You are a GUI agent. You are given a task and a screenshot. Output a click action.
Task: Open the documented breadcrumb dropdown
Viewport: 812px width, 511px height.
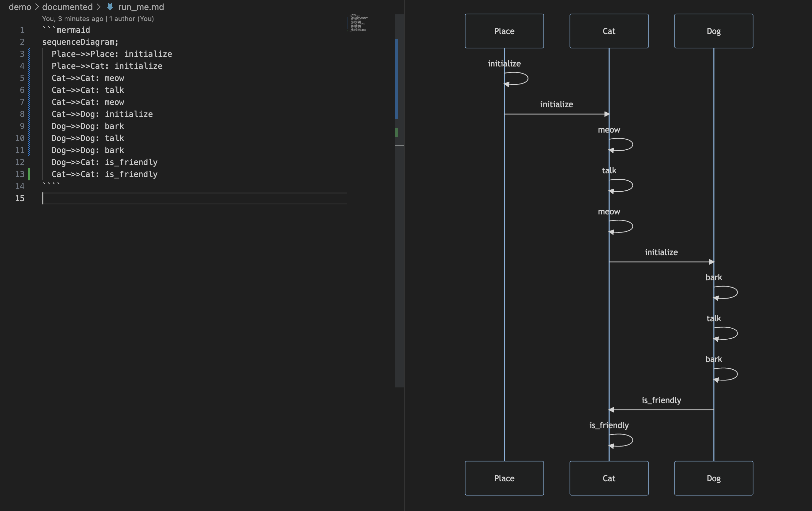point(67,7)
